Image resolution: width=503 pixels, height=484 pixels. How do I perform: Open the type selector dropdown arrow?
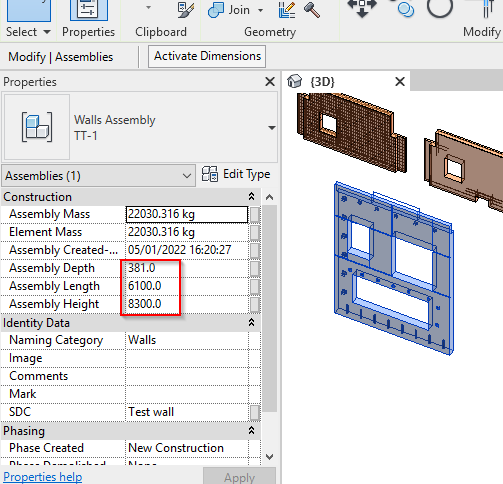(x=272, y=128)
